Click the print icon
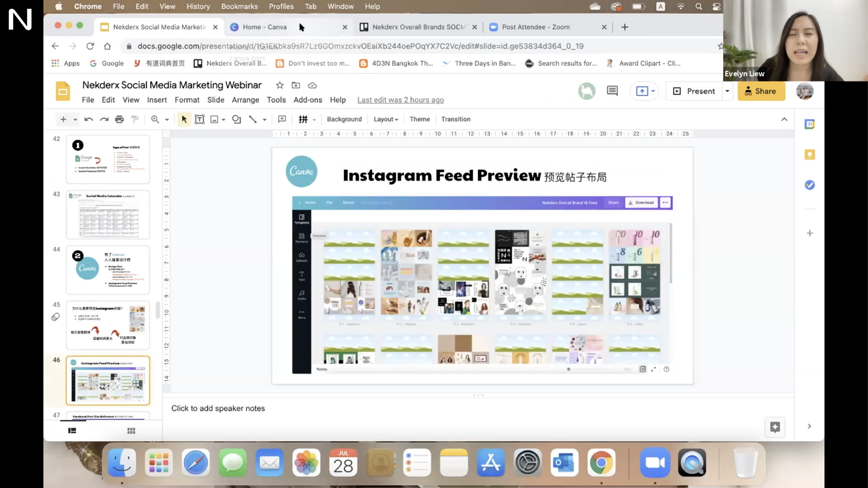Image resolution: width=868 pixels, height=488 pixels. 119,119
